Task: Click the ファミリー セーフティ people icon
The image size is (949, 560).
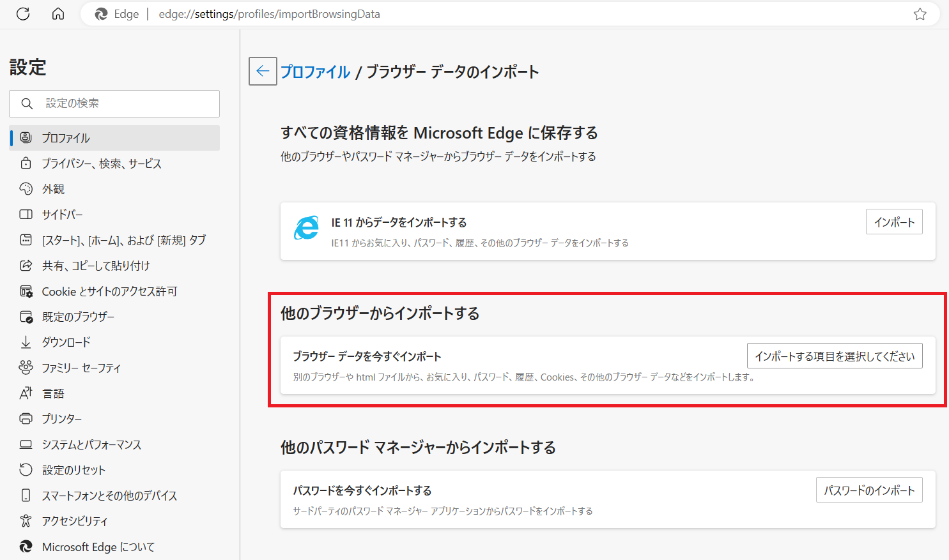Action: point(26,367)
